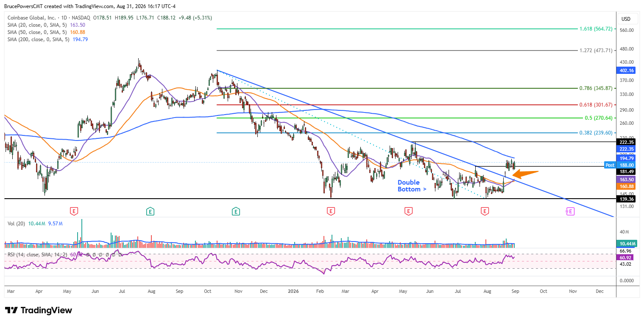
Task: Click the blue 194.79 SMA price tag
Action: tap(626, 158)
